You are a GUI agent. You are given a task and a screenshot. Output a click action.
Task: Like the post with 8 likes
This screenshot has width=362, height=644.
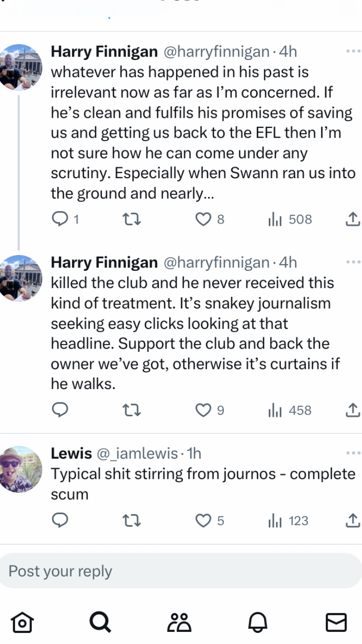pyautogui.click(x=202, y=220)
